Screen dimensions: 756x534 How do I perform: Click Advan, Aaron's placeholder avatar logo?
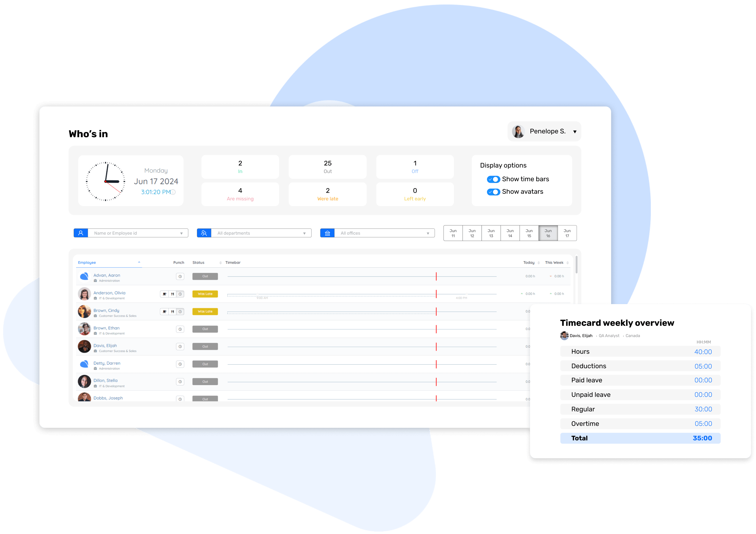[x=84, y=276]
